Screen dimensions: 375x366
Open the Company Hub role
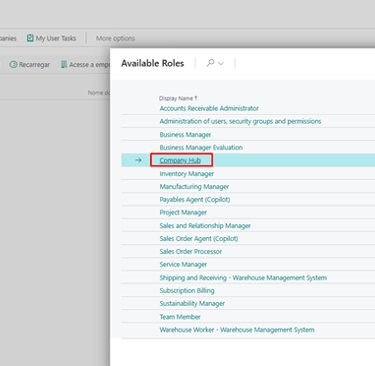pos(180,160)
